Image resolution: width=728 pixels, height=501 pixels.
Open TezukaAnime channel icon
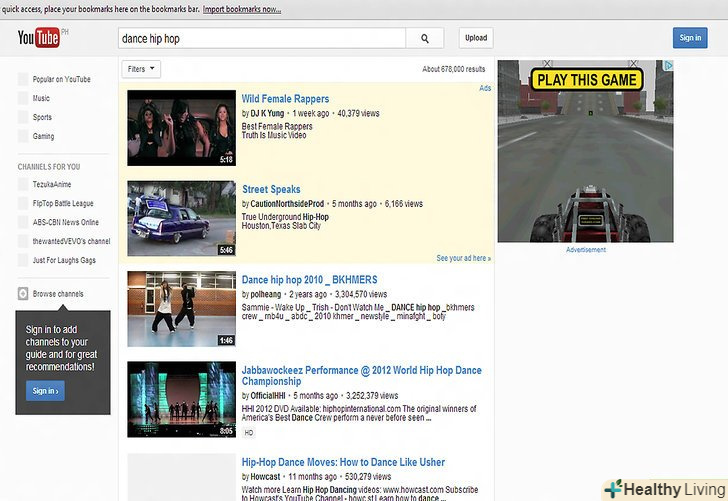[x=23, y=184]
